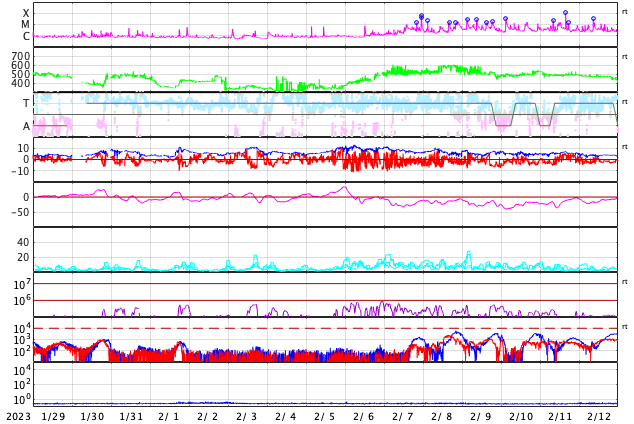The image size is (634, 424).
Task: Click the highest flare marker on 2/11
Action: (x=566, y=13)
